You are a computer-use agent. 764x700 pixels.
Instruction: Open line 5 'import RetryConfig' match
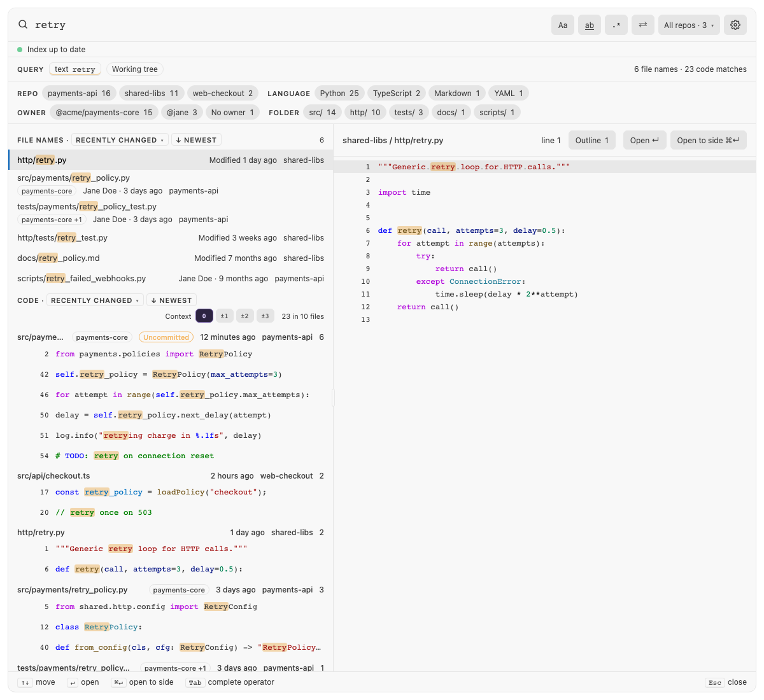point(171,607)
